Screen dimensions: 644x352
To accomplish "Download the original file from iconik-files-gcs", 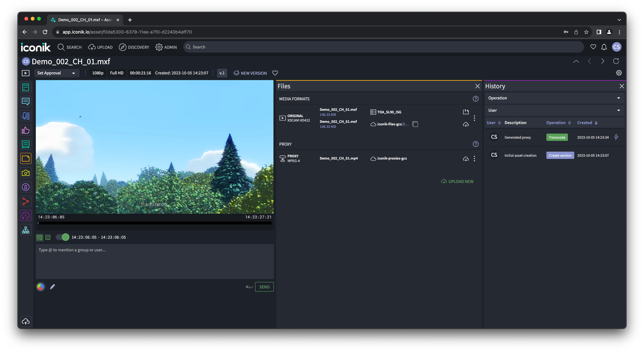I will [466, 124].
